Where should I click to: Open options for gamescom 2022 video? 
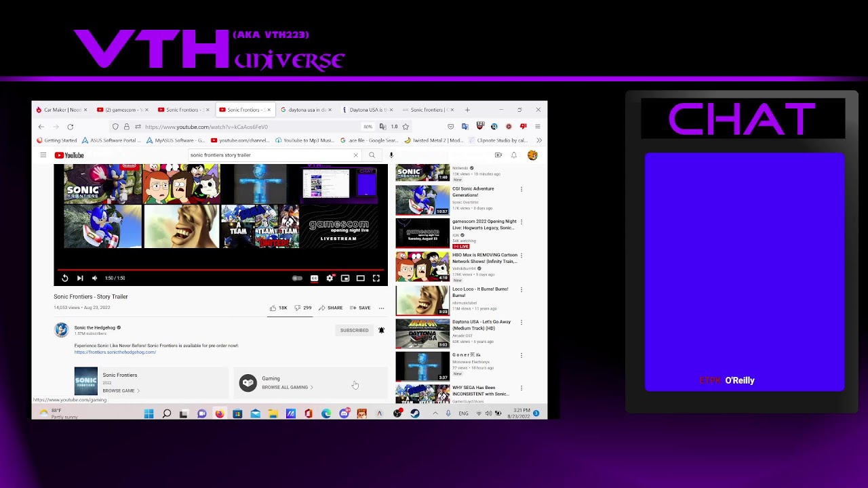(521, 222)
